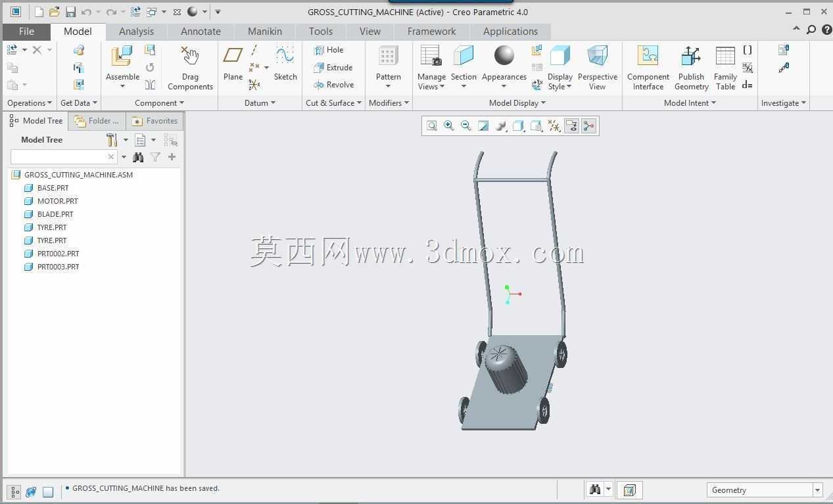Click the d= relations icon
This screenshot has height=504, width=833.
click(x=748, y=85)
